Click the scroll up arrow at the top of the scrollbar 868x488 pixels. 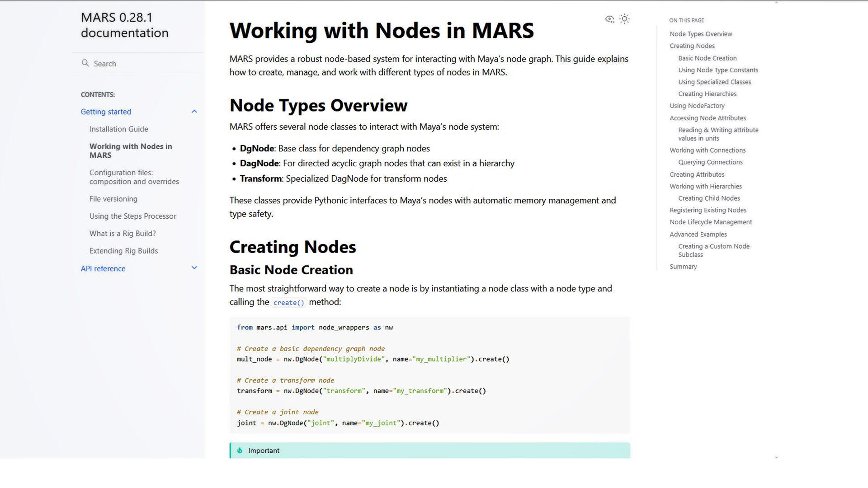click(776, 2)
